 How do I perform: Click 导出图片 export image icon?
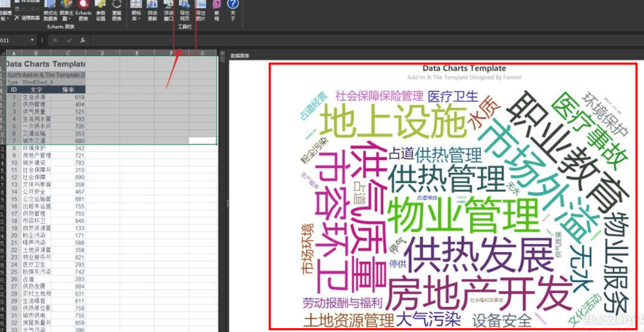(x=201, y=10)
